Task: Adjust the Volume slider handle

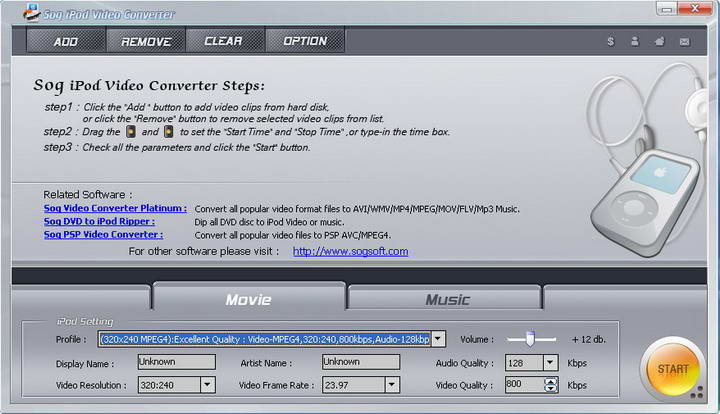Action: coord(530,338)
